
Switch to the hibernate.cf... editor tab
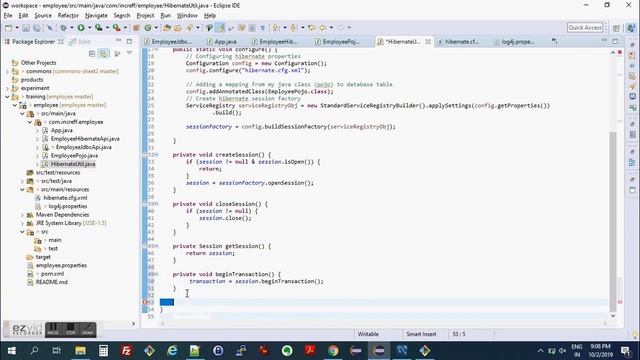[458, 42]
